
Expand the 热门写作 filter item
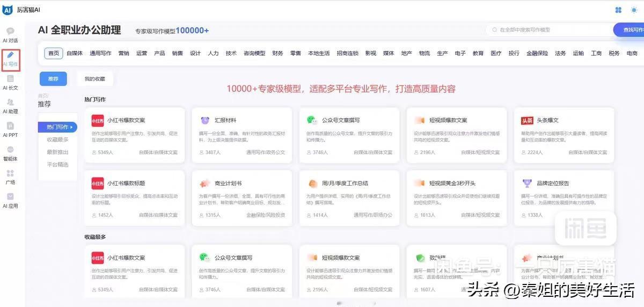[57, 127]
